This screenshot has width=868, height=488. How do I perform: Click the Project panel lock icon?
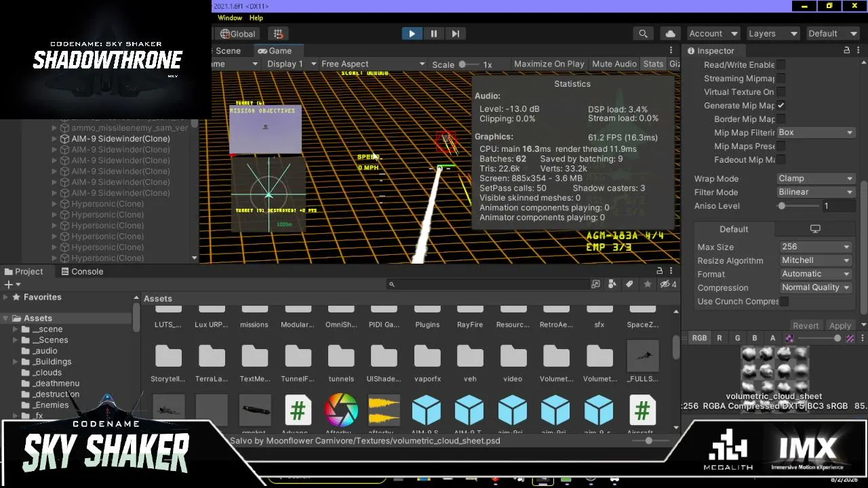point(659,271)
